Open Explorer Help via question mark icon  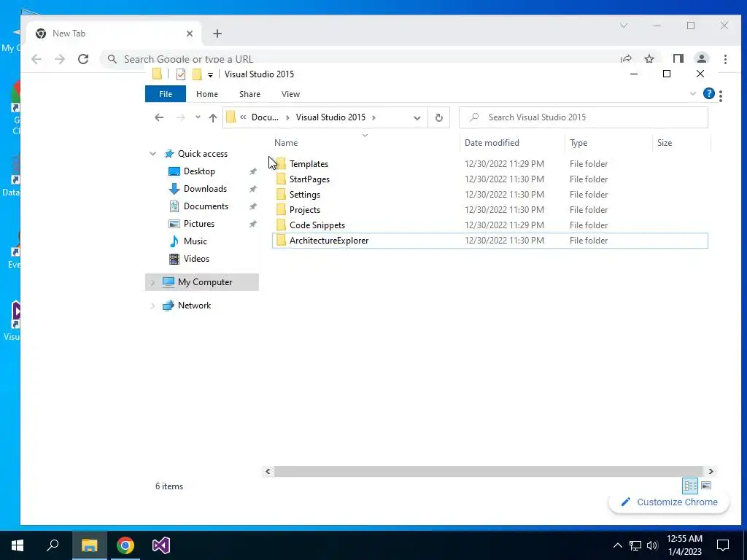(x=709, y=94)
